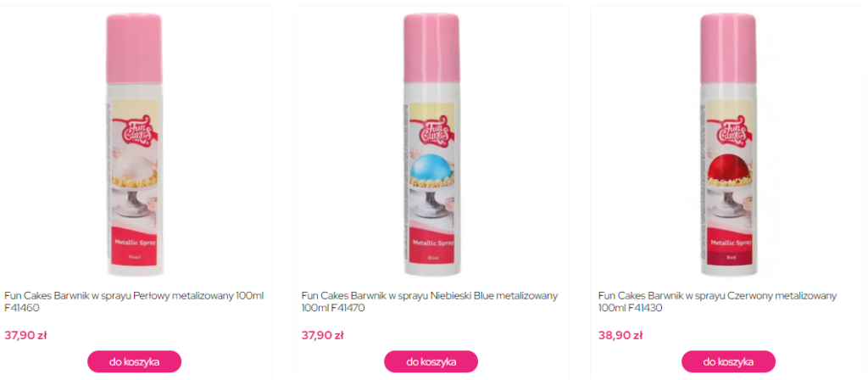View the blue spray can image
868x380 pixels.
pyautogui.click(x=431, y=144)
